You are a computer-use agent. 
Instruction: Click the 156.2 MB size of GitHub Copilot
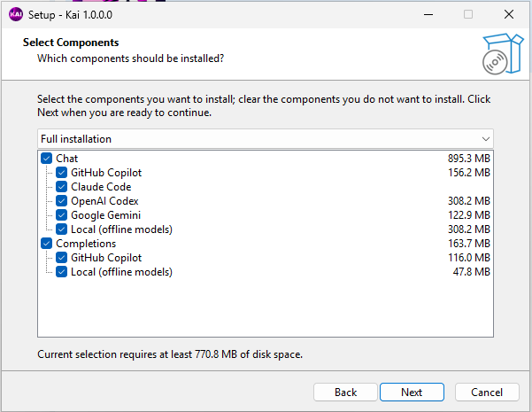[x=469, y=173]
